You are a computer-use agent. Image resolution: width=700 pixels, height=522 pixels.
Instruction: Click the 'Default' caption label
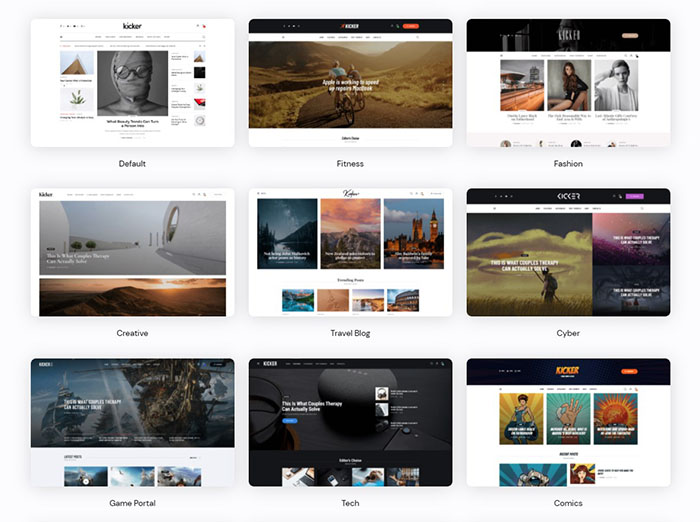(x=132, y=164)
